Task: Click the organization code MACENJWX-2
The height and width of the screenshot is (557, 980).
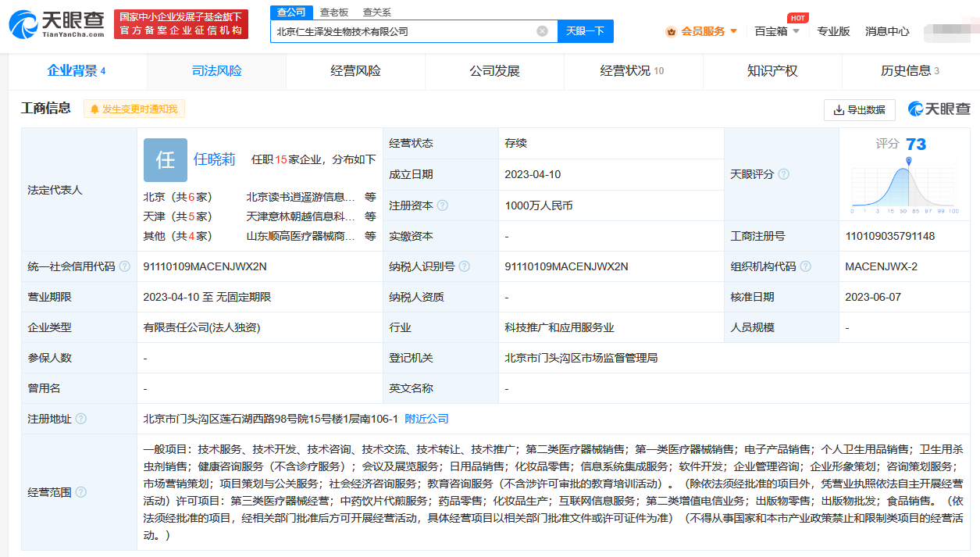Action: coord(882,266)
